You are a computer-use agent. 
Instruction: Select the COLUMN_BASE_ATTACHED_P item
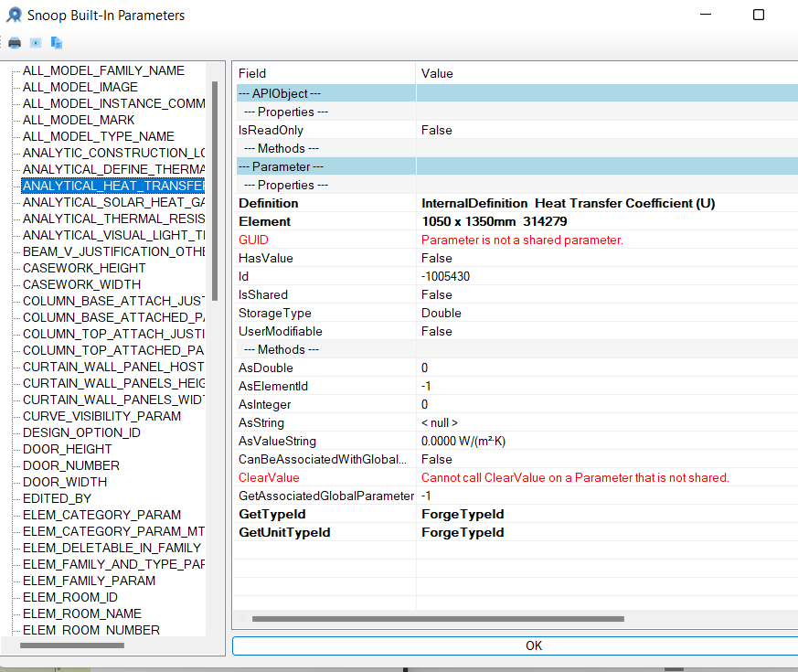tap(113, 317)
